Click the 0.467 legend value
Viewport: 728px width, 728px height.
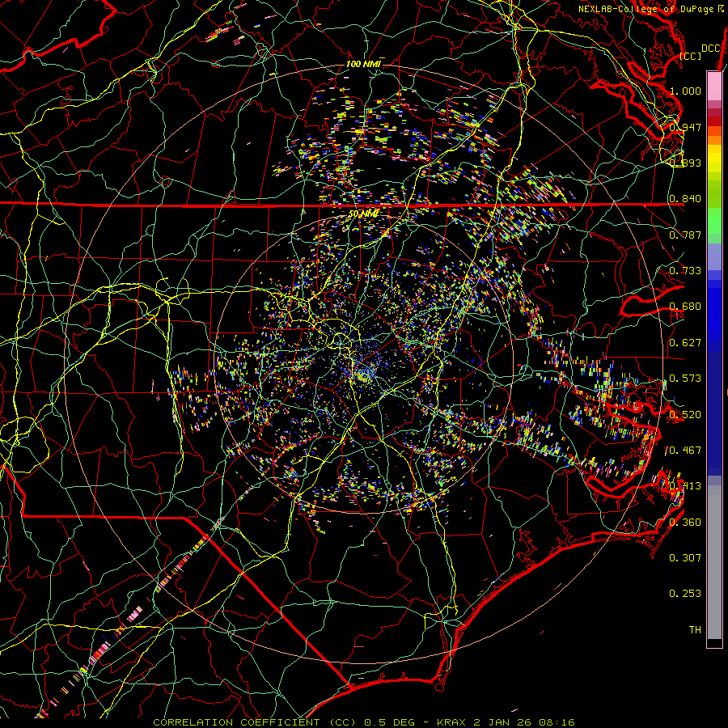pyautogui.click(x=685, y=451)
